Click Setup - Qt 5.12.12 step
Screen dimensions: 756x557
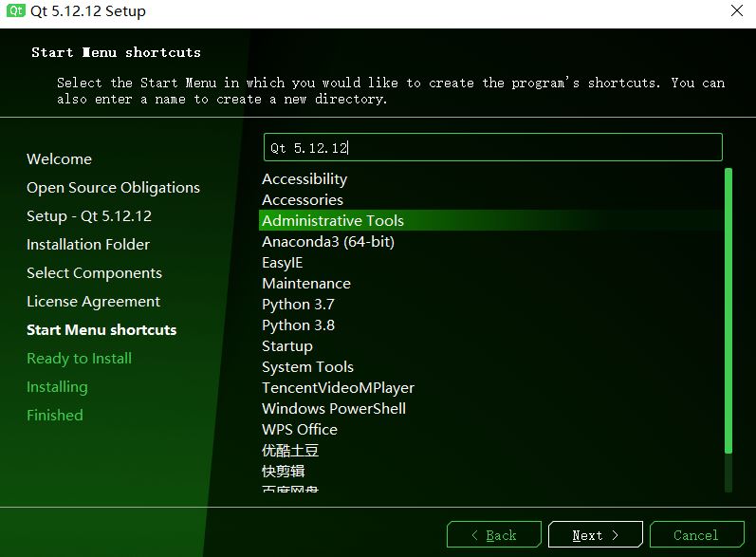point(89,215)
